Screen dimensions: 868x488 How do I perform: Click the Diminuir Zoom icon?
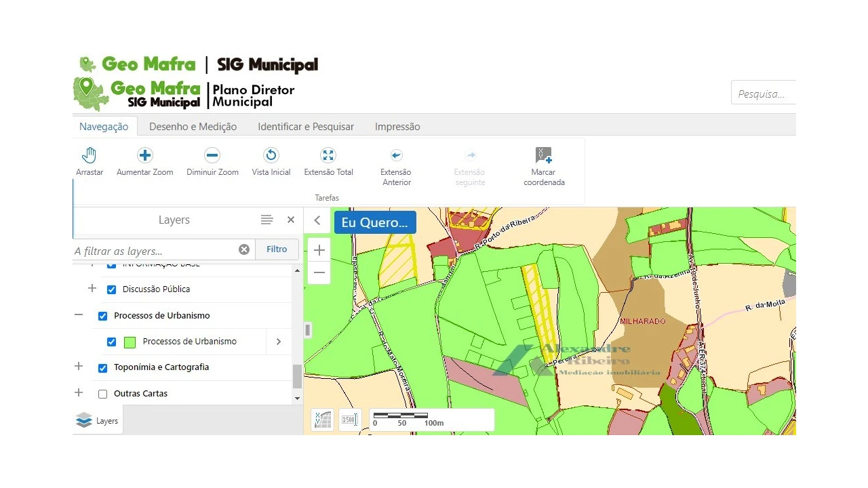[212, 156]
